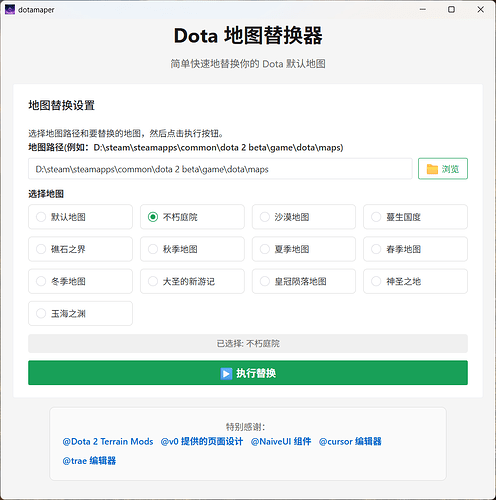Click the dotamaper app icon in title bar

point(10,10)
